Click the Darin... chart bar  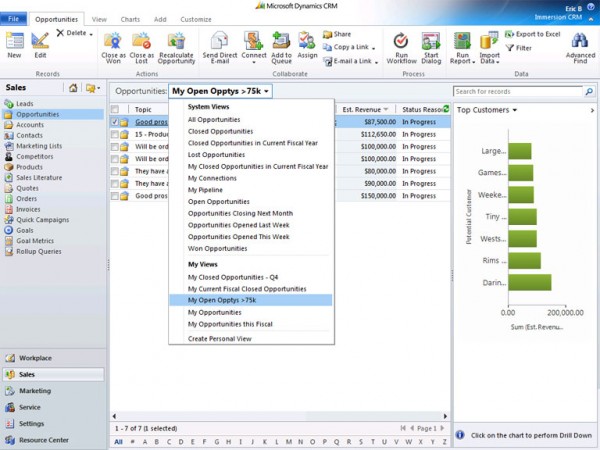(530, 282)
